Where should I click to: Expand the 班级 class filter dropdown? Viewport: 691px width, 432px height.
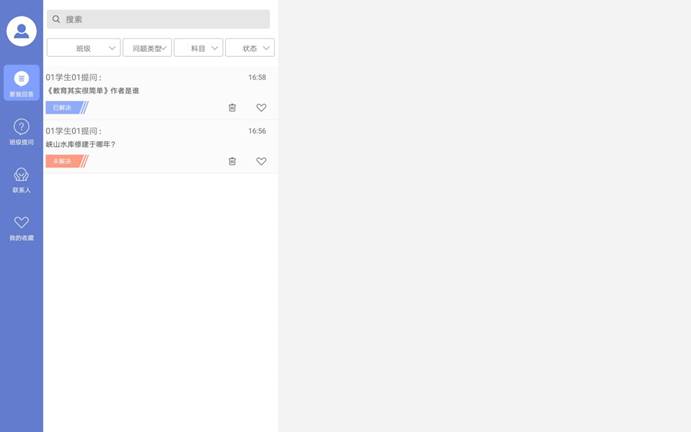[x=84, y=48]
